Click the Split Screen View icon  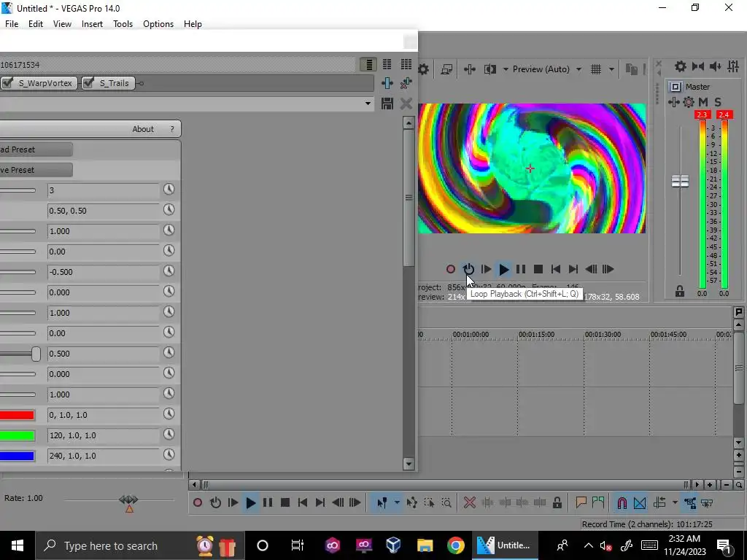pyautogui.click(x=490, y=69)
